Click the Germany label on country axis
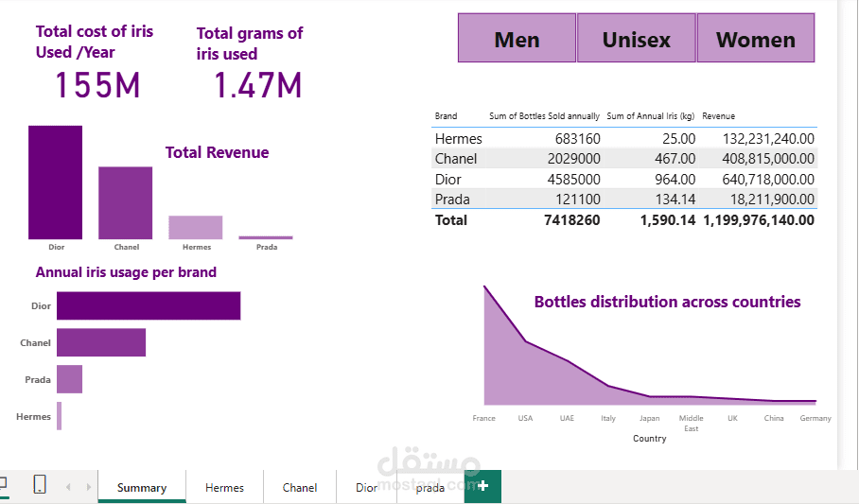The image size is (859, 504). (x=815, y=418)
